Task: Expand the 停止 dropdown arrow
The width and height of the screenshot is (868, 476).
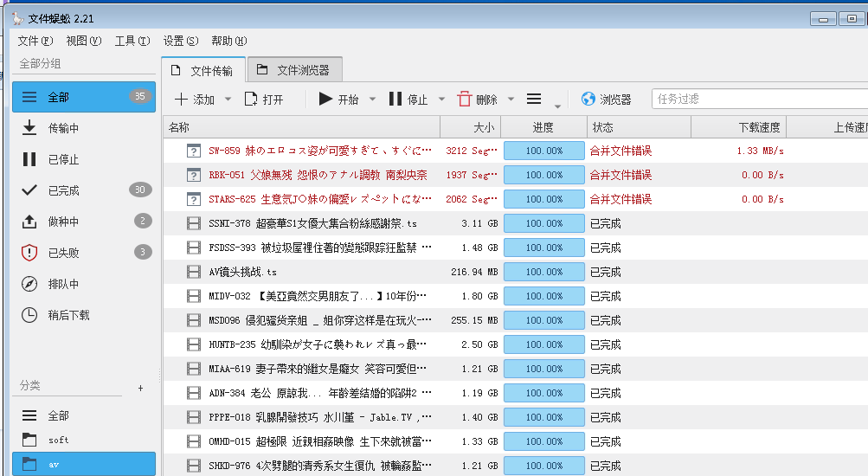Action: point(441,100)
